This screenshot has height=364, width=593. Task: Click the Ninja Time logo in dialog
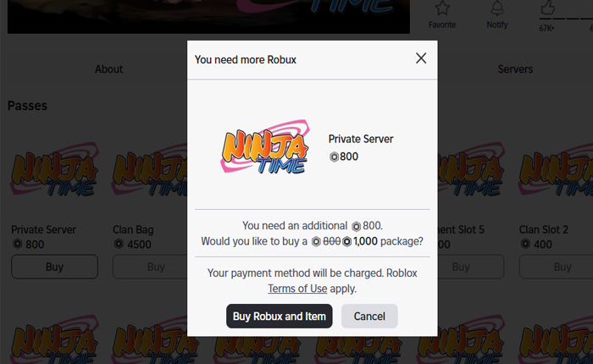point(263,151)
